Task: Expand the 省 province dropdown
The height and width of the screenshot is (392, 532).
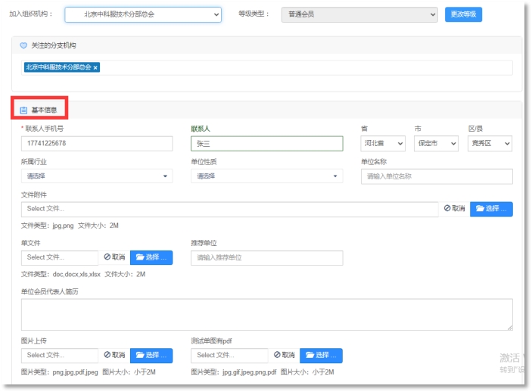Action: (x=383, y=144)
